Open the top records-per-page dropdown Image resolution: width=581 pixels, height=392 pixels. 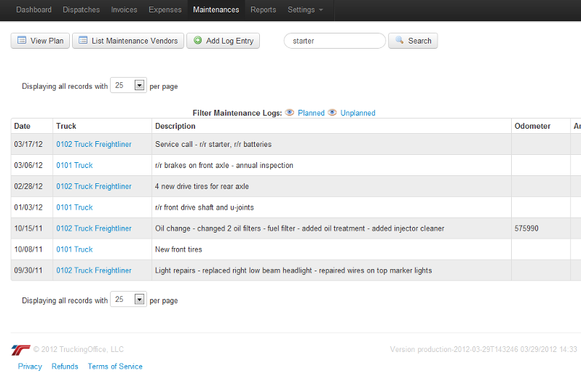coord(138,85)
